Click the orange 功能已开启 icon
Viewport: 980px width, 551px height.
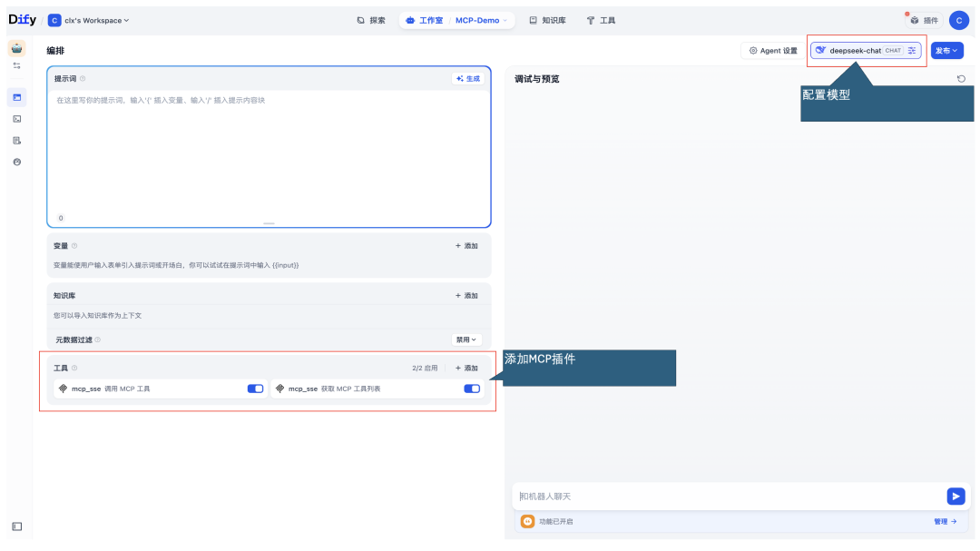pyautogui.click(x=527, y=522)
